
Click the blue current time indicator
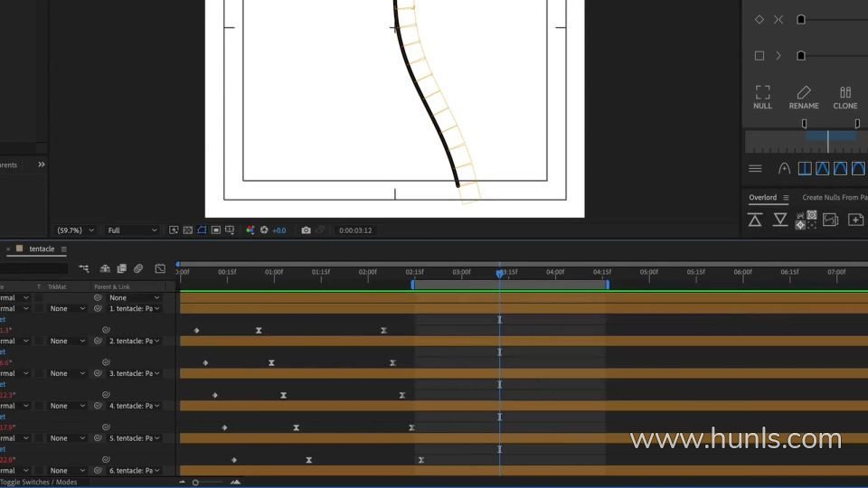[499, 273]
